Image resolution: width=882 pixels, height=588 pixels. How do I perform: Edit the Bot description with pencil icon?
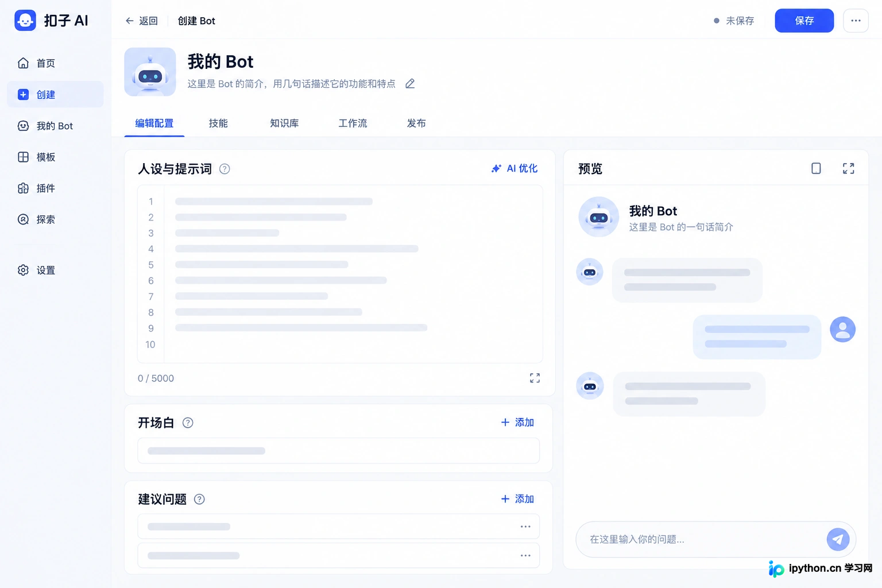(410, 84)
